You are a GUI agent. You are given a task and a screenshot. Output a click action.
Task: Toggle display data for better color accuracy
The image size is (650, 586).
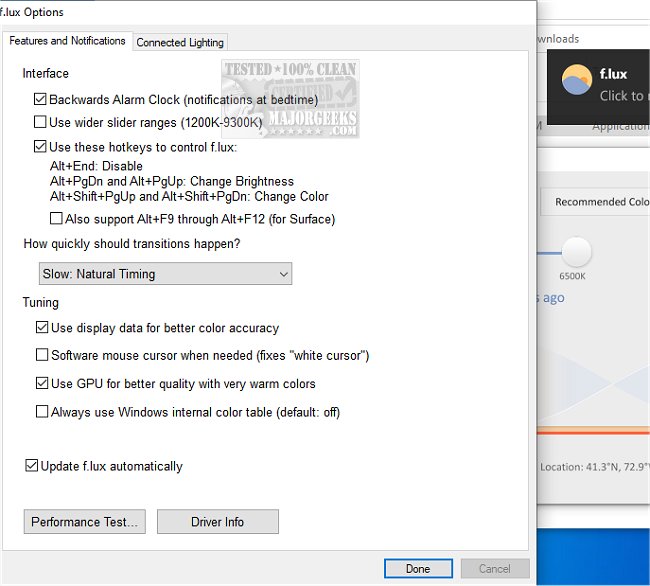42,327
